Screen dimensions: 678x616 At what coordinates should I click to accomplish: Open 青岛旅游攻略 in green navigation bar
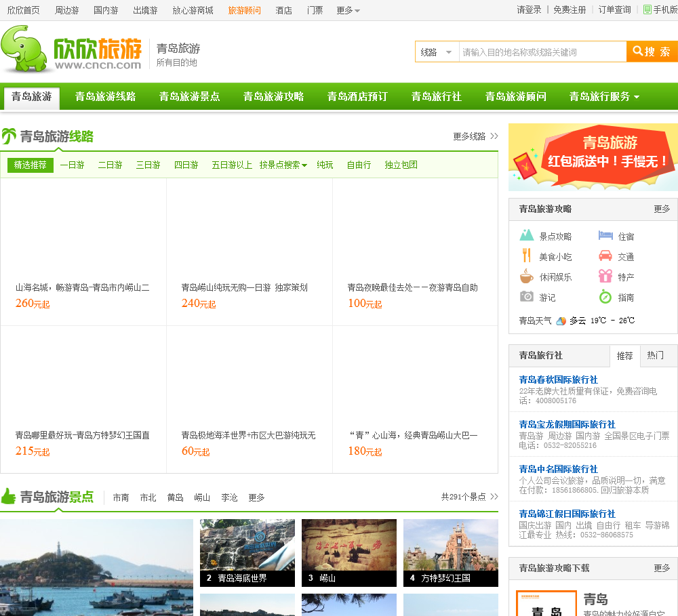(x=273, y=96)
